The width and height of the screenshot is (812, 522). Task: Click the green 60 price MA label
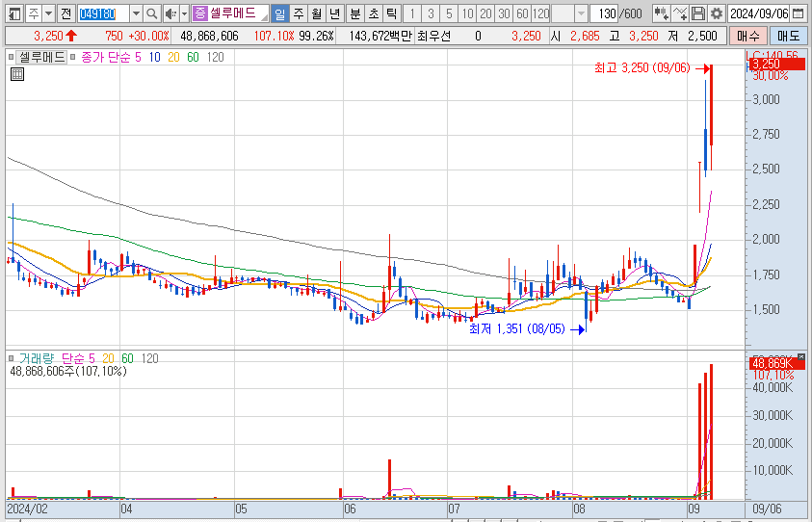coord(193,57)
